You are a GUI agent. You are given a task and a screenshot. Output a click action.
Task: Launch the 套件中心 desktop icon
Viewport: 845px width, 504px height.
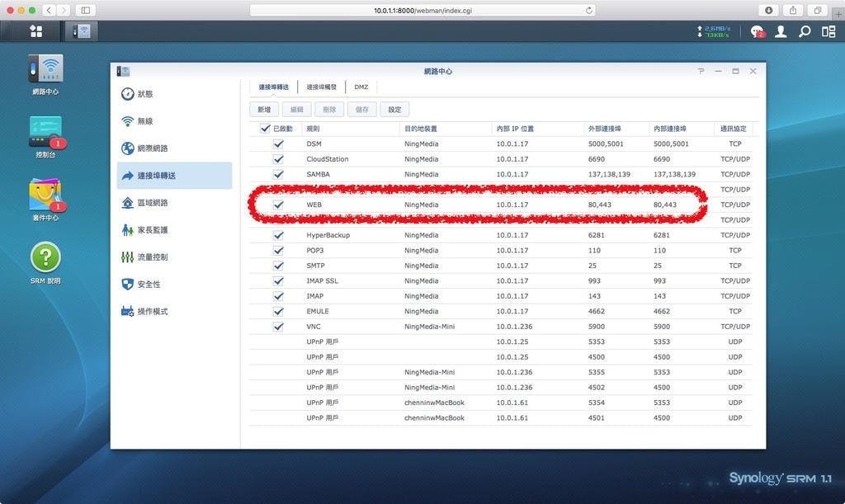(x=45, y=195)
